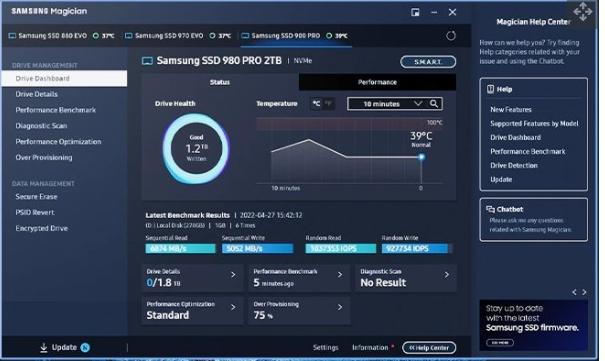
Task: Select the Samsung SSD 970 EVO drive tab
Action: 178,36
